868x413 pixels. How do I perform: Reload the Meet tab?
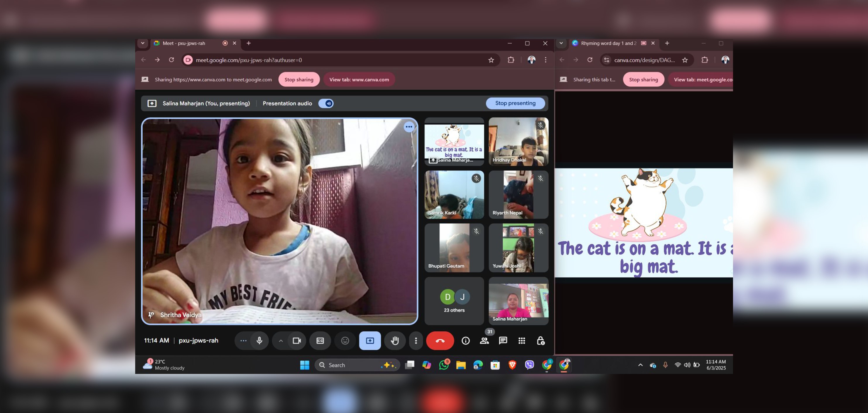171,60
